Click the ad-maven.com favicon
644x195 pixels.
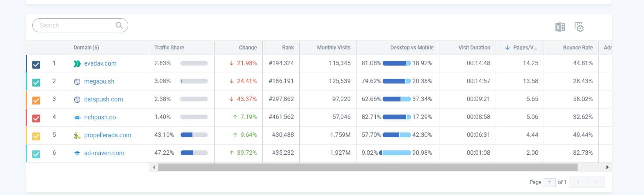point(77,153)
